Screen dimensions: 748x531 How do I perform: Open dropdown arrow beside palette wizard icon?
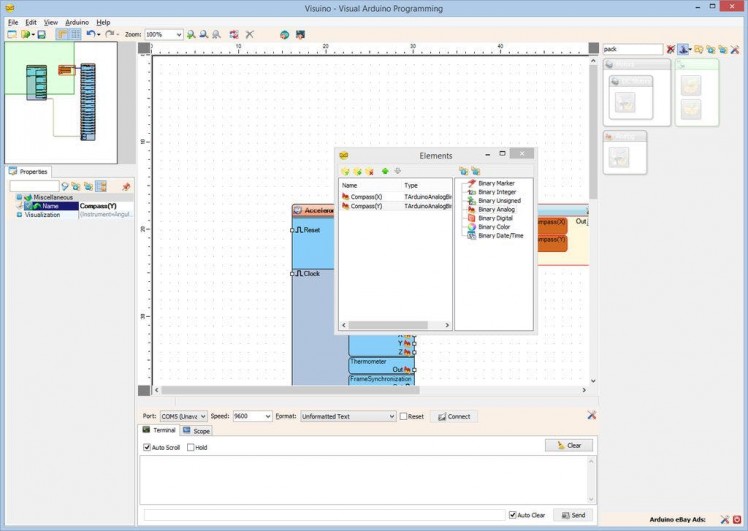(x=690, y=50)
